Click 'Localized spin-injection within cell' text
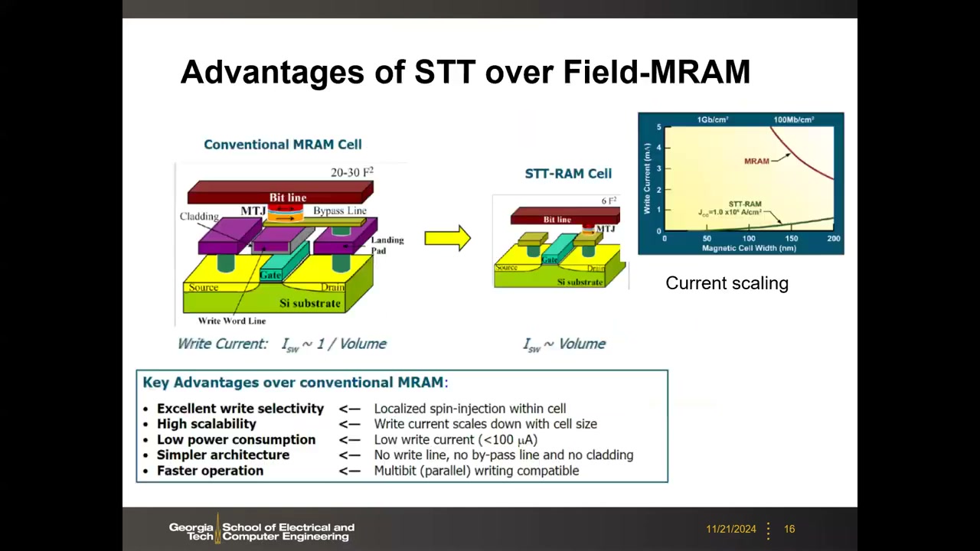 [x=470, y=409]
